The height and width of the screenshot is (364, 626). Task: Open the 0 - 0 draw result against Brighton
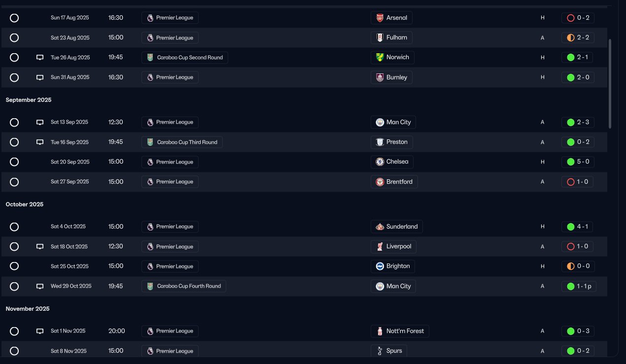click(578, 266)
